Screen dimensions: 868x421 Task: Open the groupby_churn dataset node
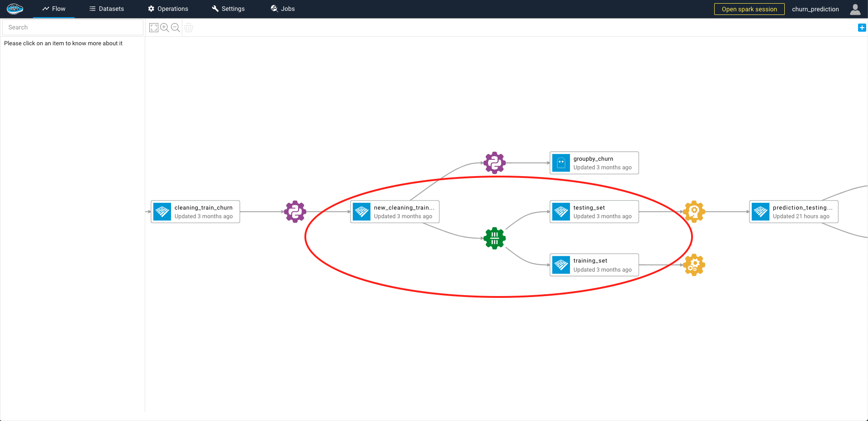pos(594,163)
